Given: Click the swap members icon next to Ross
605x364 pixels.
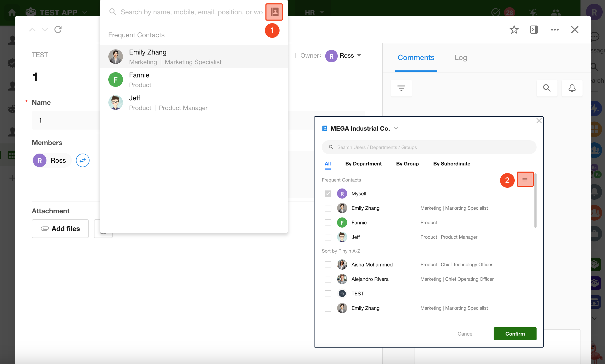Looking at the screenshot, I should (x=82, y=160).
